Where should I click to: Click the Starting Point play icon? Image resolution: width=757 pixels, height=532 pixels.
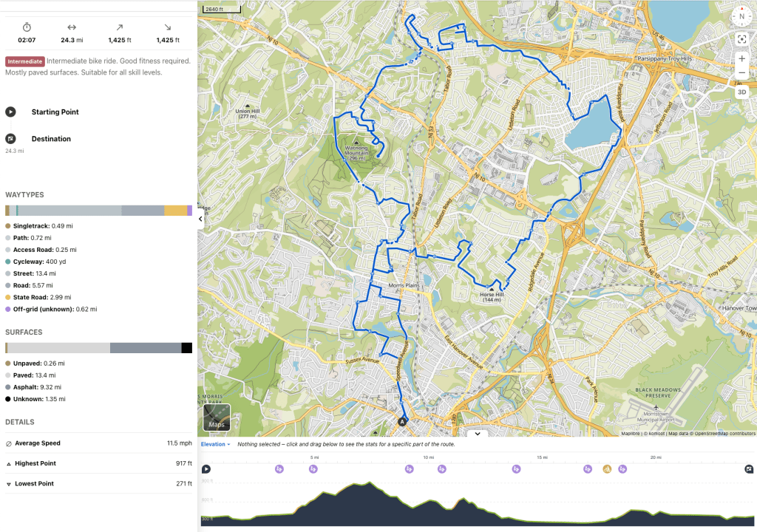pos(10,112)
